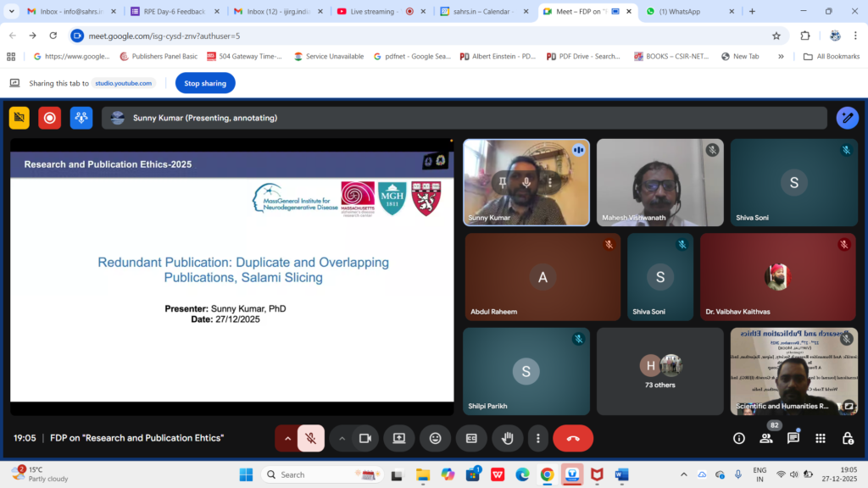The image size is (868, 488).
Task: Unmute the microphone
Action: click(x=311, y=438)
